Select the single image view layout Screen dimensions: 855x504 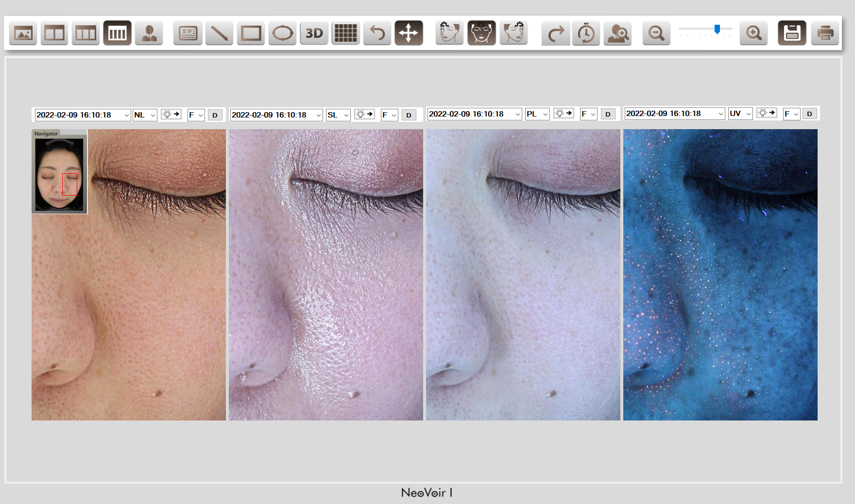click(x=23, y=34)
